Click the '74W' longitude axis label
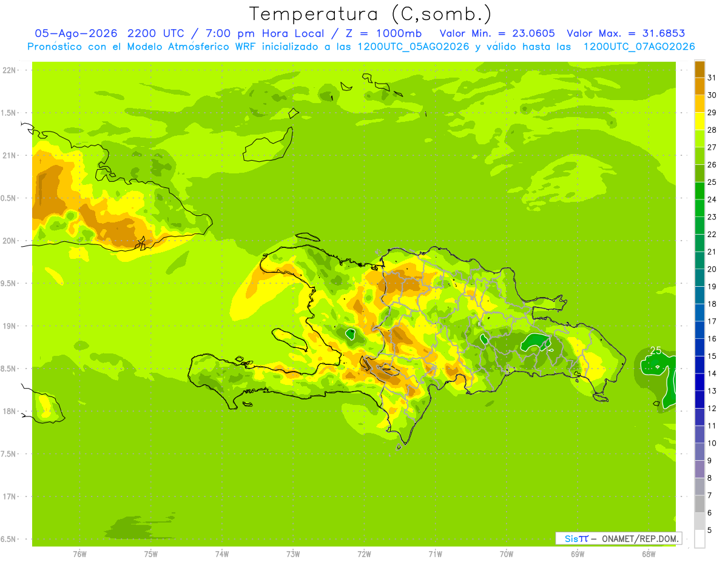 click(x=222, y=554)
